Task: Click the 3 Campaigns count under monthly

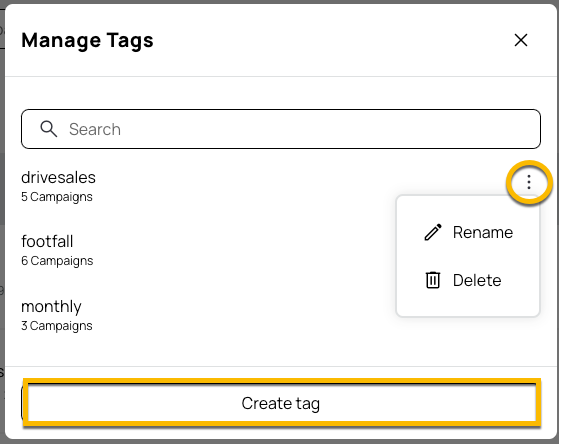Action: pyautogui.click(x=57, y=326)
